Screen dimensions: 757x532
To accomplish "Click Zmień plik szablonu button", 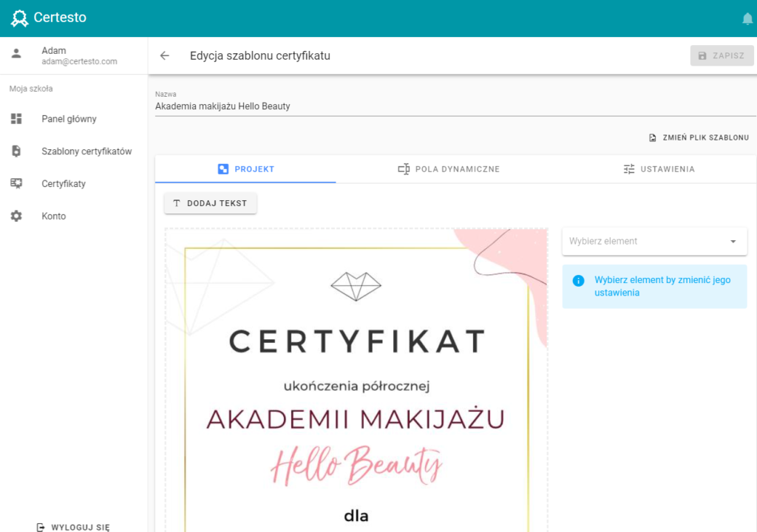I will [699, 137].
